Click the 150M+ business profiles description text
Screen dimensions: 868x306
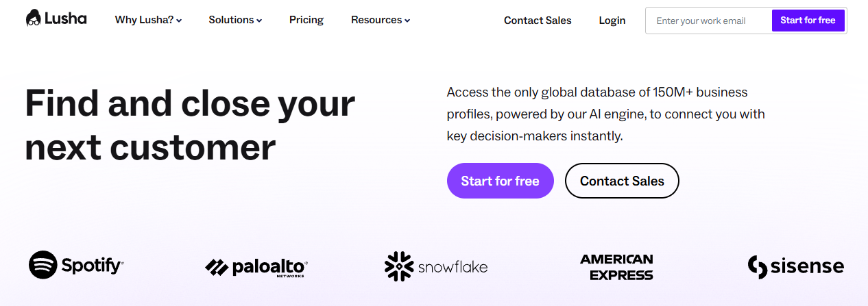pyautogui.click(x=605, y=114)
